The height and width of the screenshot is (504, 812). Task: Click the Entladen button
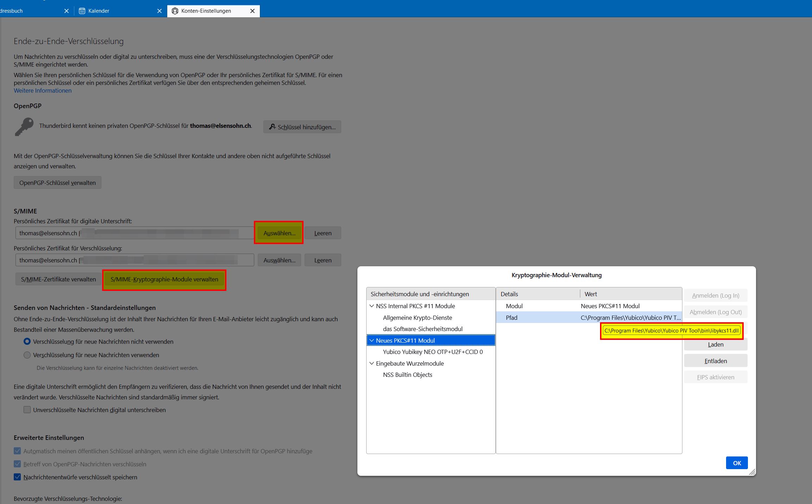coord(716,361)
